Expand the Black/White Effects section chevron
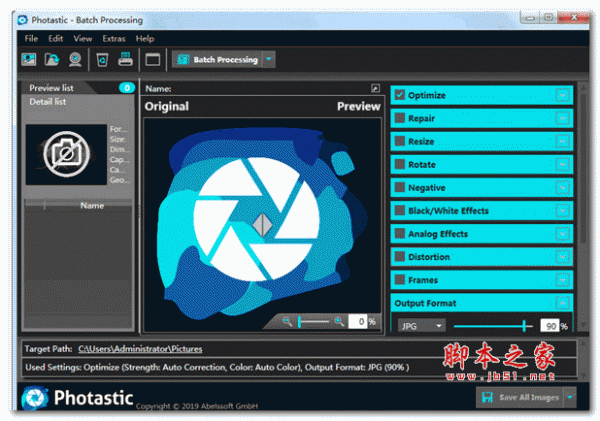The height and width of the screenshot is (421, 600). click(562, 210)
